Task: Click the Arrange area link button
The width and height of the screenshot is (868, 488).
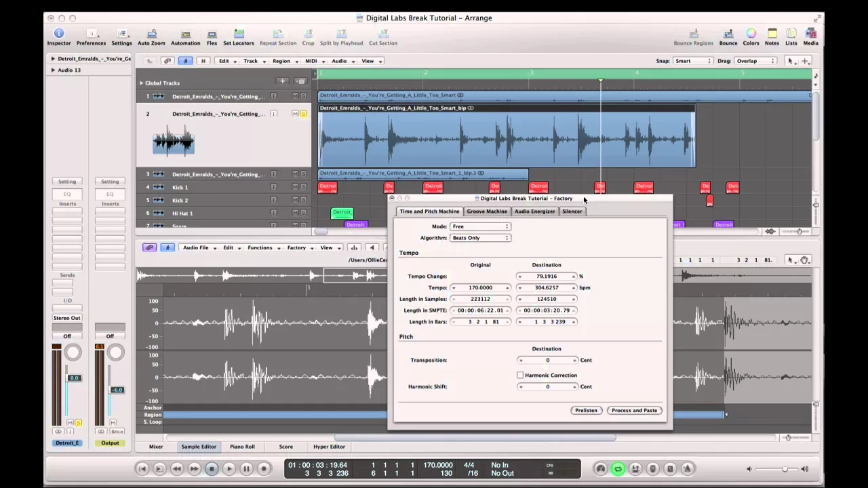Action: 168,61
